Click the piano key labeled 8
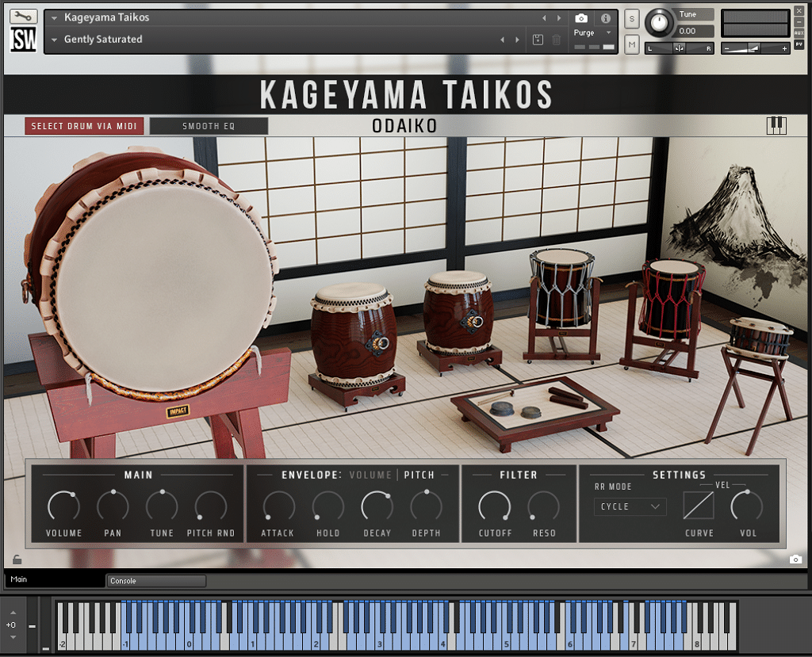 (x=697, y=644)
